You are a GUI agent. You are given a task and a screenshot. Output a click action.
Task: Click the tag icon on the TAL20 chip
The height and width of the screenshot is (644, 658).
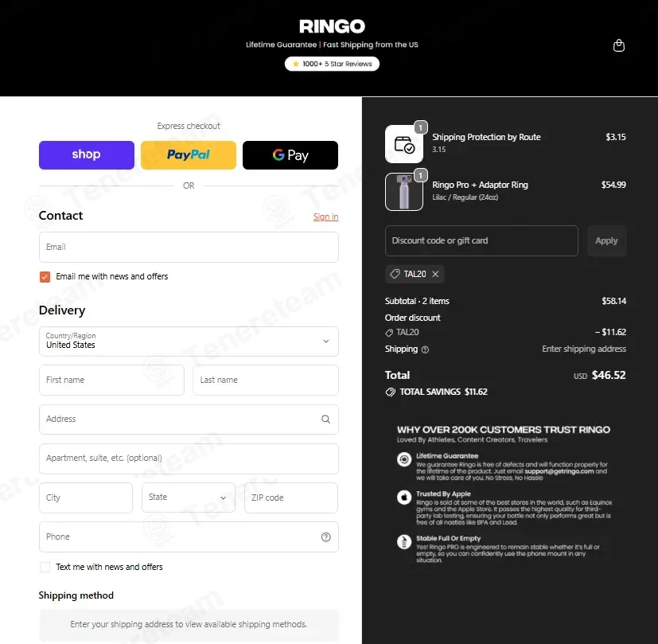(x=395, y=274)
